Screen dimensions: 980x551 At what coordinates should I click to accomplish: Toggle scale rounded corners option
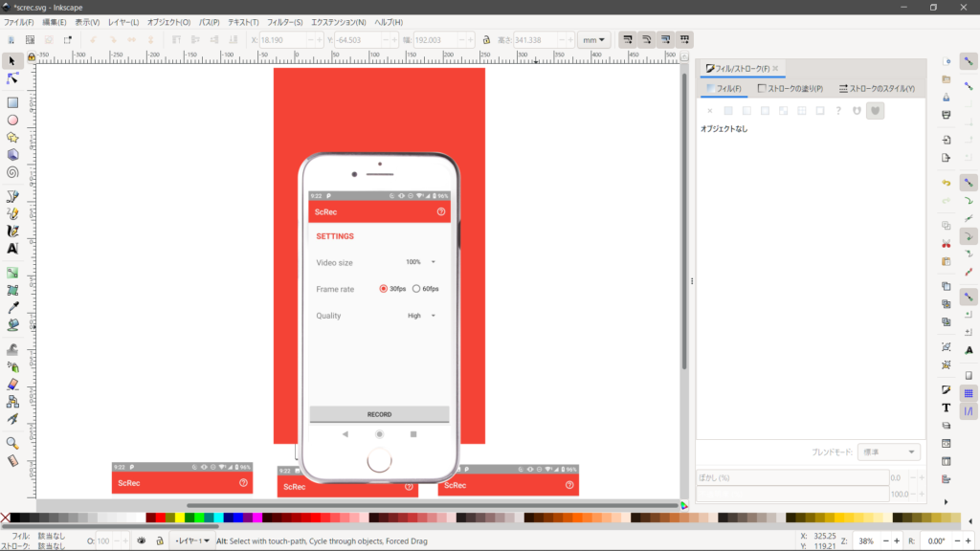click(646, 39)
